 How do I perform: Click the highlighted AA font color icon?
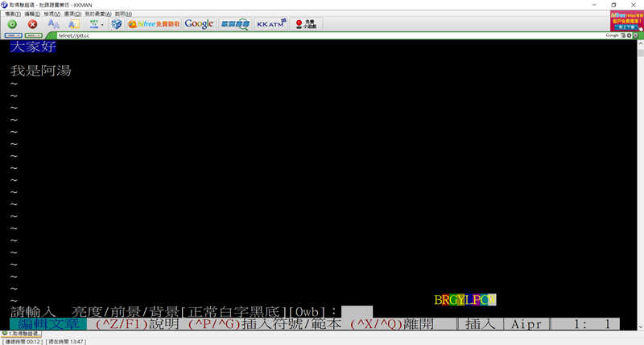(74, 24)
